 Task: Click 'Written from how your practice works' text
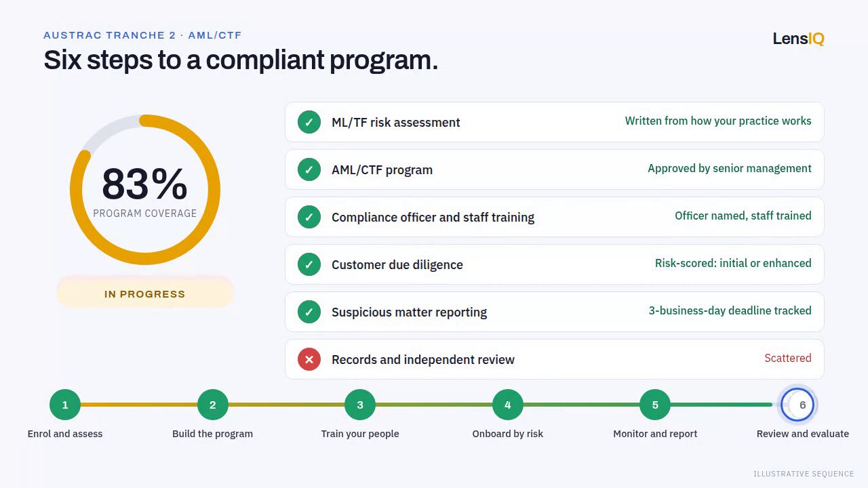pos(718,121)
